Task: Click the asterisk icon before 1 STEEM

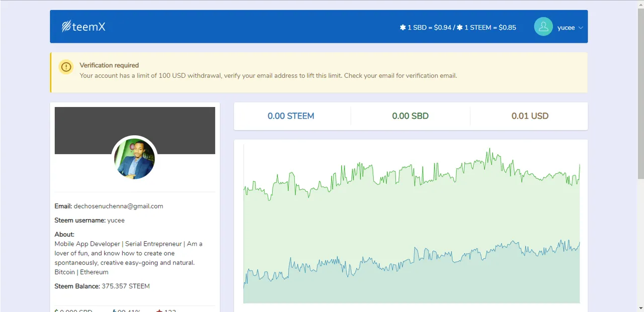Action: coord(459,28)
